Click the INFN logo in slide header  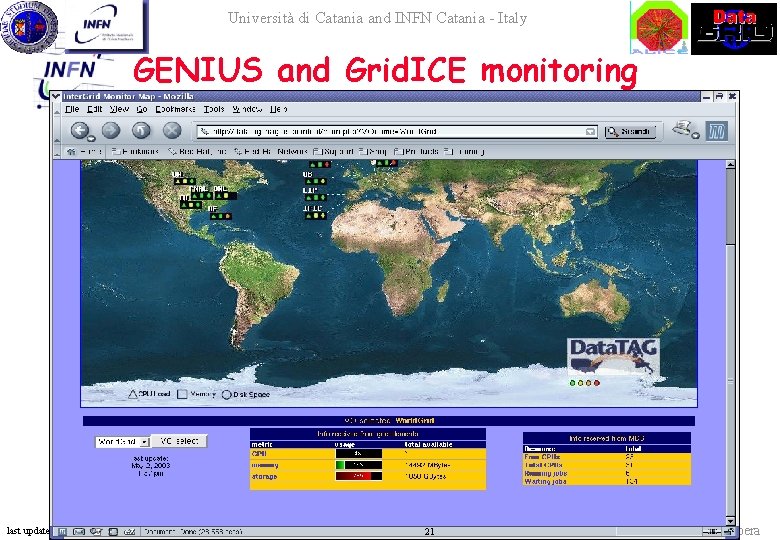coord(107,26)
